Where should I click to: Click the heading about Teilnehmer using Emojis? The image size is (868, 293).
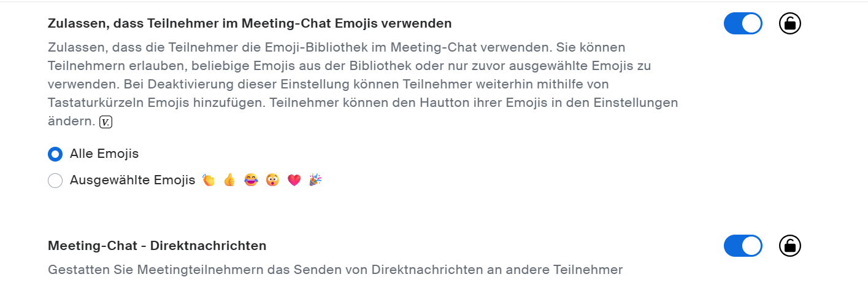250,24
